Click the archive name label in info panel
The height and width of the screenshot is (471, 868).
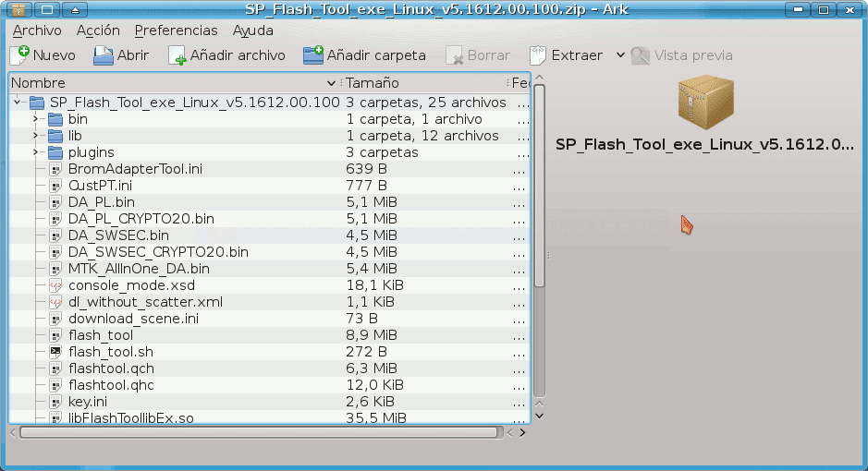pyautogui.click(x=704, y=145)
